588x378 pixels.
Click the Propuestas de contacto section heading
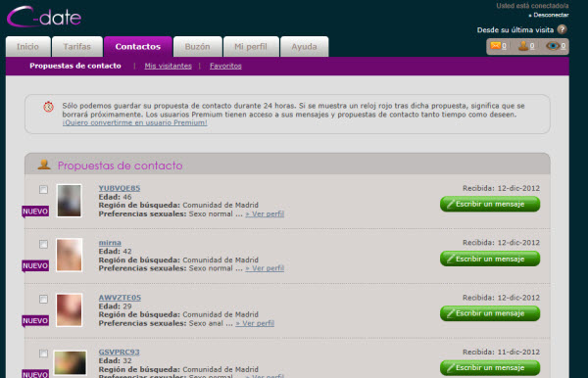120,165
